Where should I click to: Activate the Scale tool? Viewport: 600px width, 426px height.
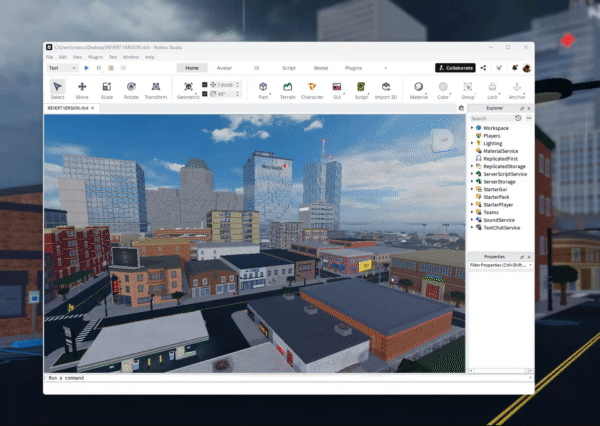tap(106, 89)
